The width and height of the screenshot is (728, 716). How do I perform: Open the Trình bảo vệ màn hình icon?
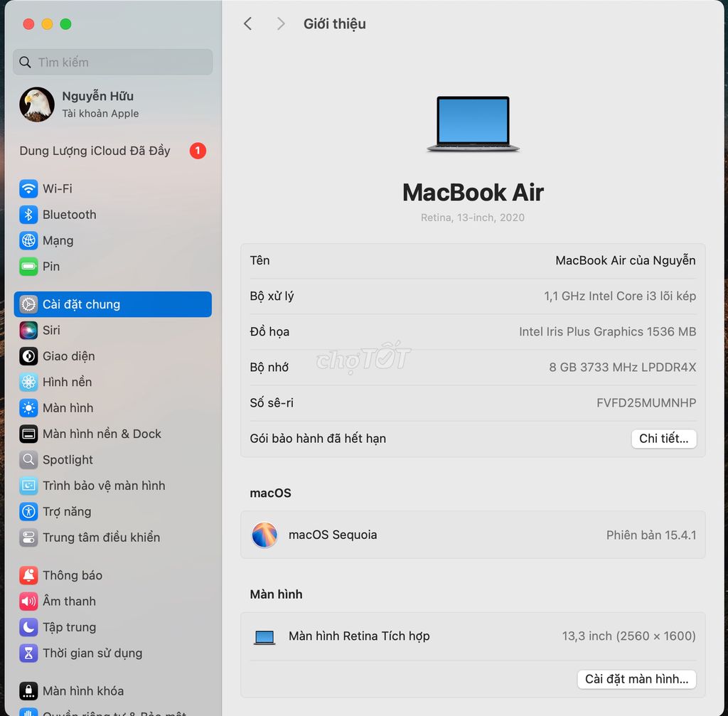pos(28,486)
